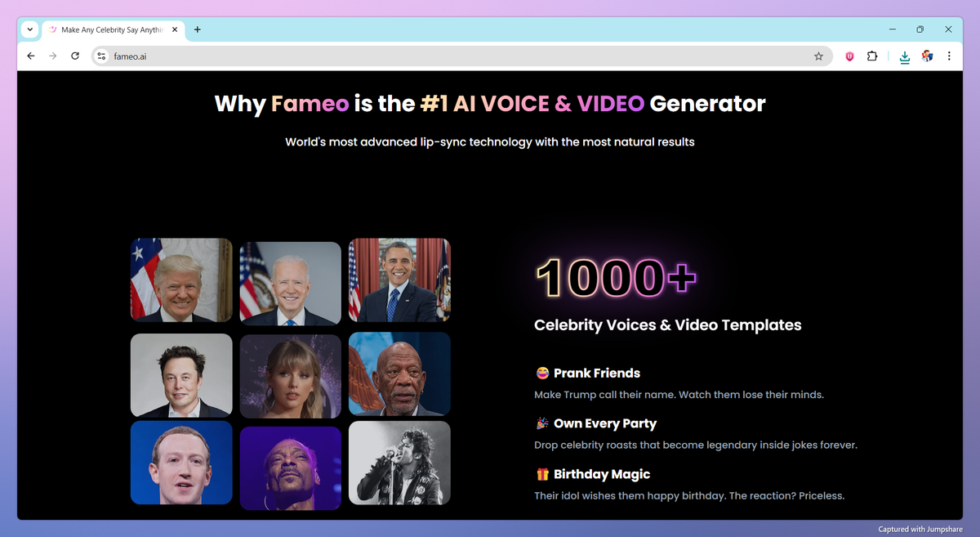This screenshot has width=980, height=537.
Task: Select the Elon Musk thumbnail
Action: [x=181, y=375]
